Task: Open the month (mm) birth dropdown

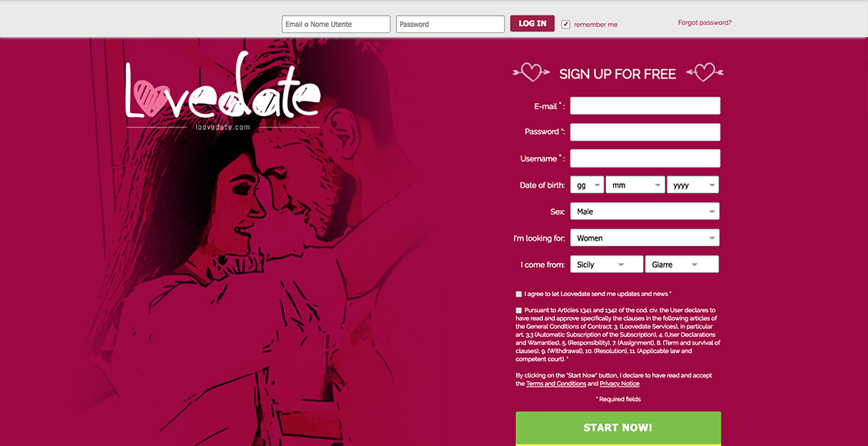Action: [x=635, y=185]
